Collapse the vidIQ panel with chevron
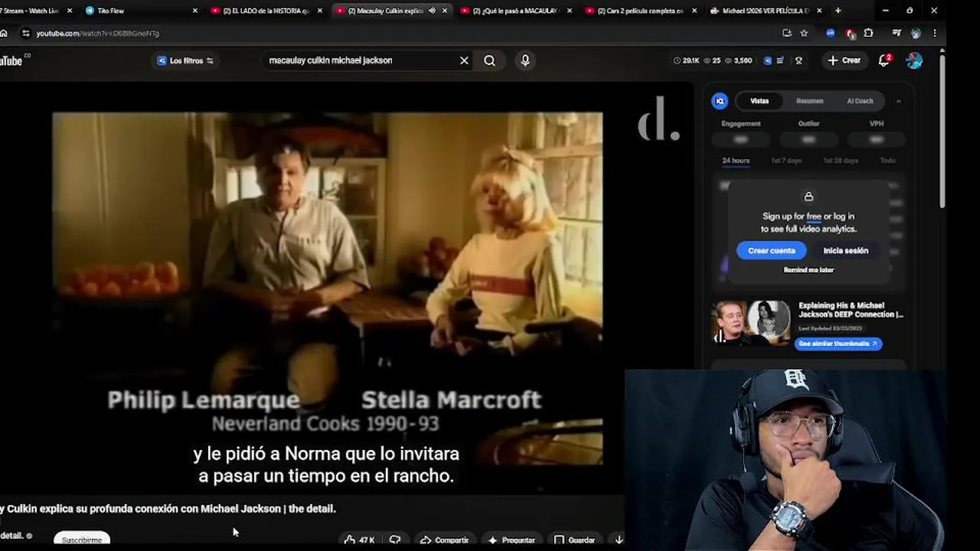980x551 pixels. (x=898, y=101)
